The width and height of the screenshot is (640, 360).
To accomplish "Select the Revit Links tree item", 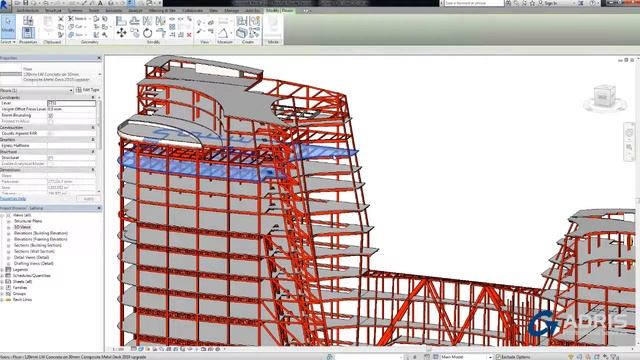I will [22, 300].
